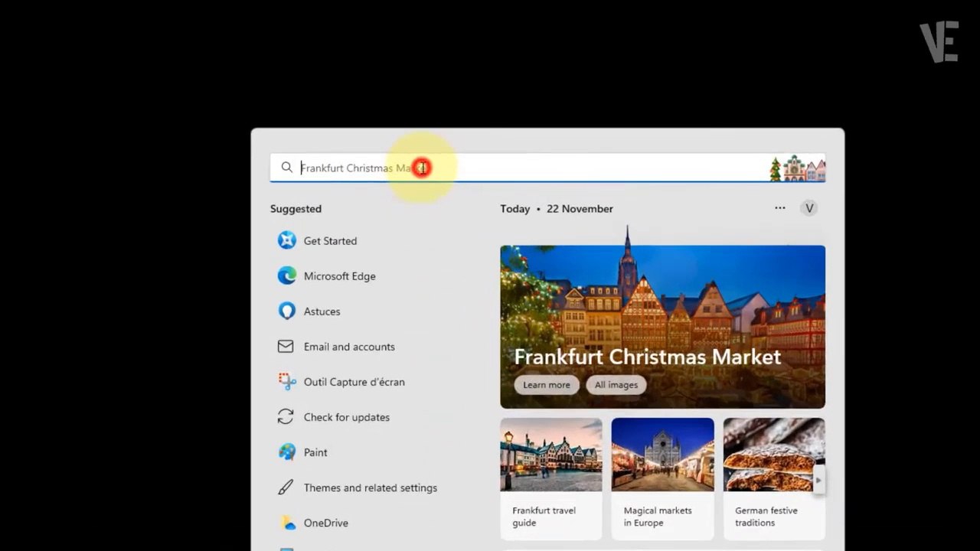
Task: Select the Get Started label
Action: pyautogui.click(x=330, y=240)
